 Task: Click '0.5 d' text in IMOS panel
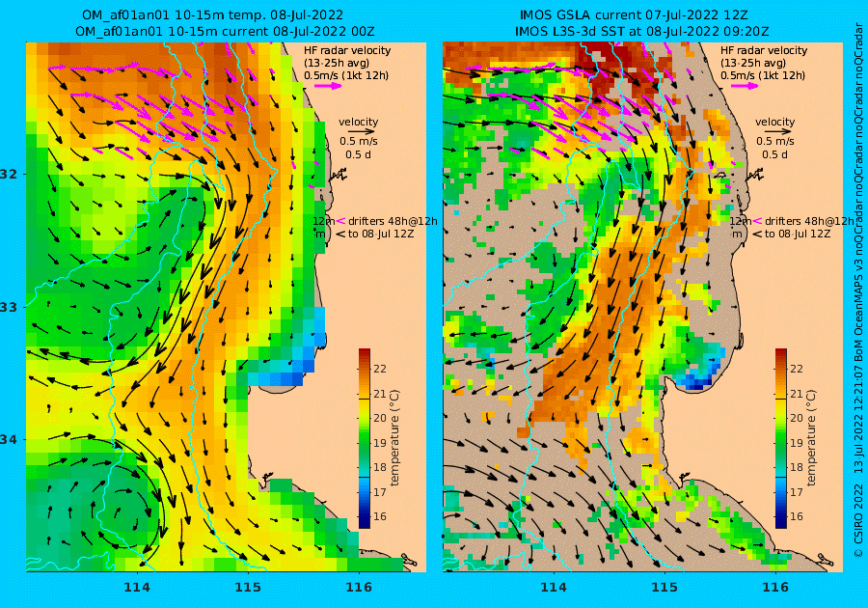(775, 155)
